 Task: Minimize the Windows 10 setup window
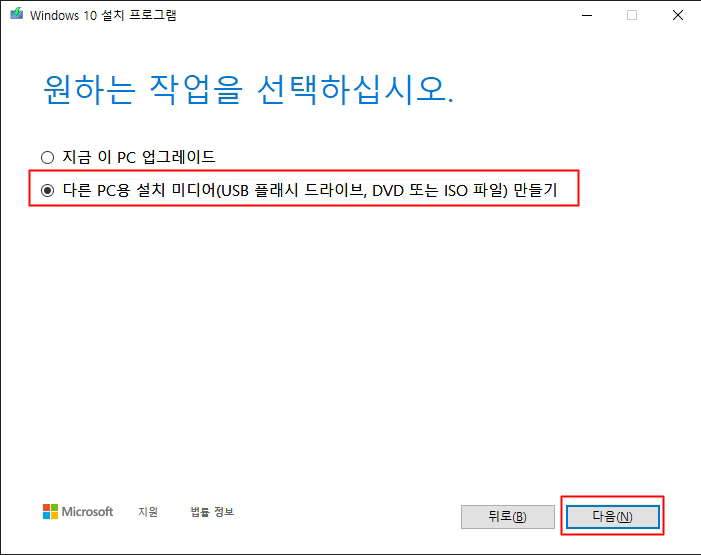click(587, 15)
